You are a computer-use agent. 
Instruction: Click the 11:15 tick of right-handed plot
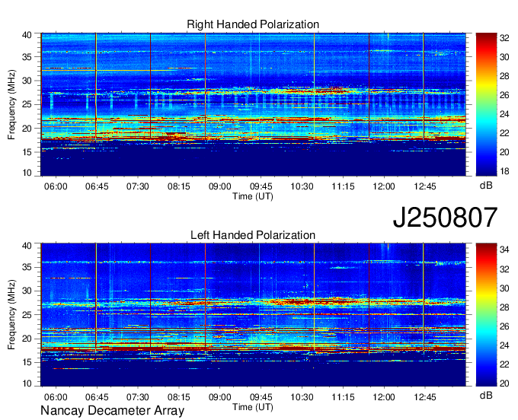click(343, 186)
